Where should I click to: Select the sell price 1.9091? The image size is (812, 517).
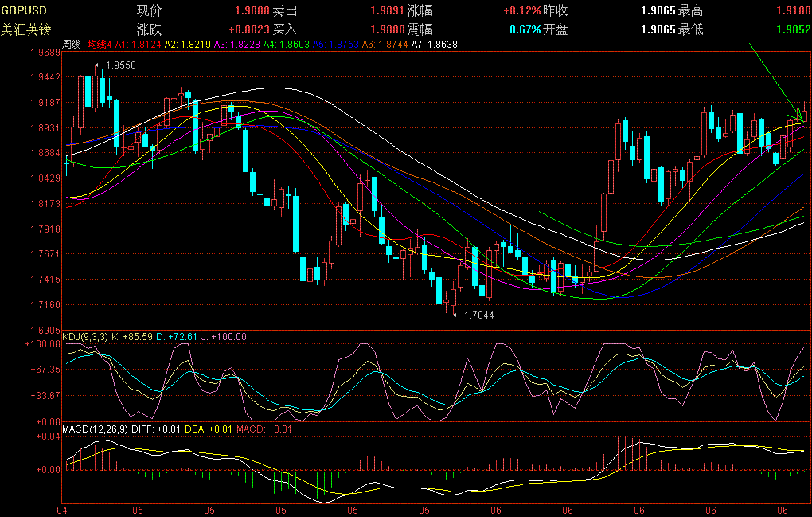coord(388,10)
